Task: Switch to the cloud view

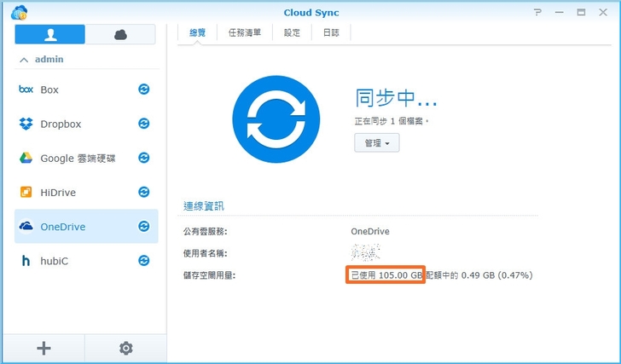Action: (x=120, y=34)
